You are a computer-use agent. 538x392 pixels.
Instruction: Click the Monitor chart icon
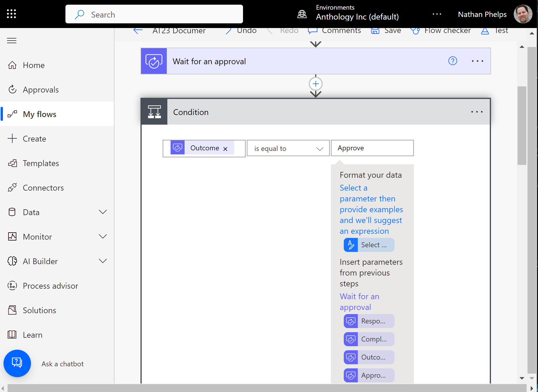tap(12, 236)
